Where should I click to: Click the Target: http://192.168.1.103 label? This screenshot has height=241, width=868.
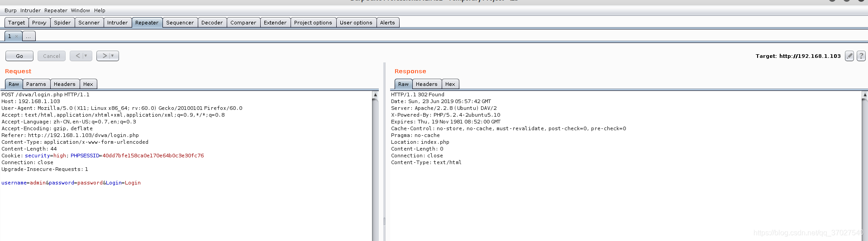point(798,56)
